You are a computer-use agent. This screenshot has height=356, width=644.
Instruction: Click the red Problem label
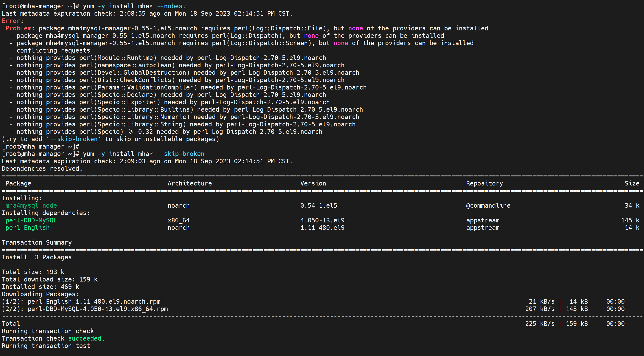(18, 28)
